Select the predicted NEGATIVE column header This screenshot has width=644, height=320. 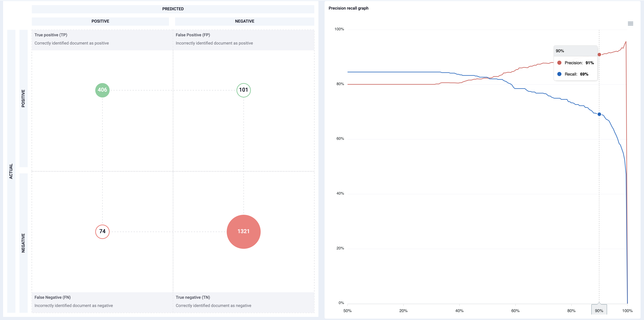tap(245, 21)
